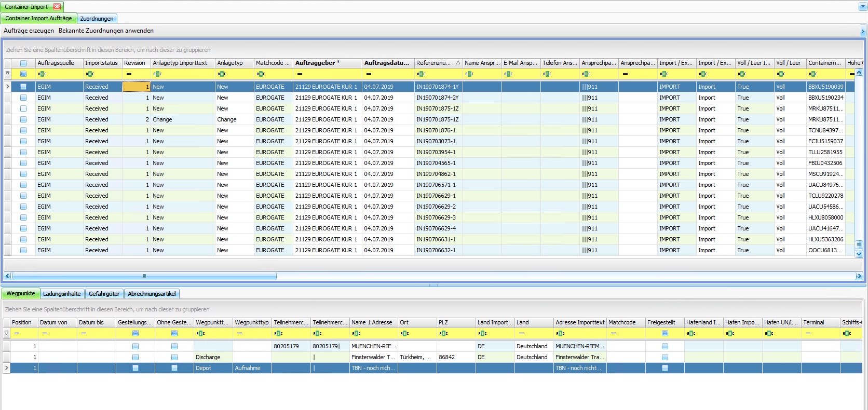Open filter editor funnel in Wegpunkte grid
The height and width of the screenshot is (410, 868).
pyautogui.click(x=6, y=333)
